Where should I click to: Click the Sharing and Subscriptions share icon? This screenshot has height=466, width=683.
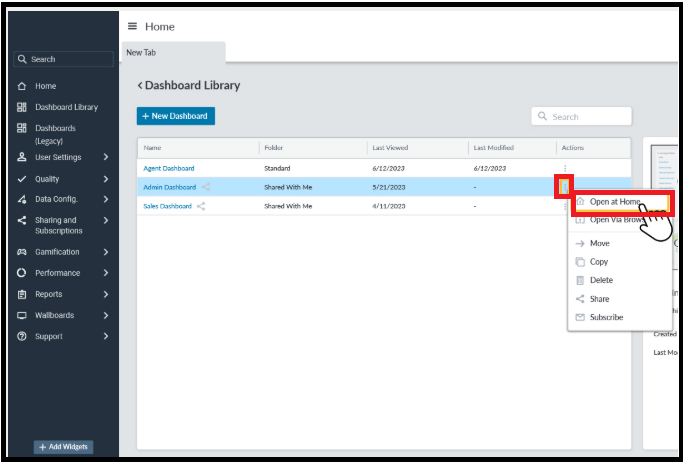(x=22, y=220)
